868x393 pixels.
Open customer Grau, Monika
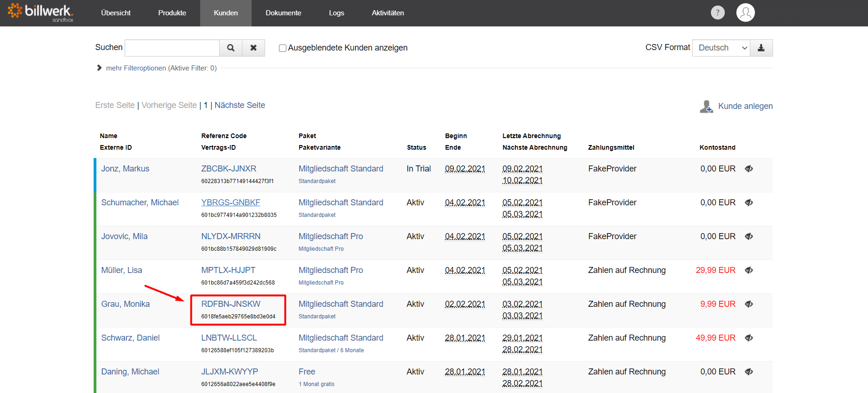[x=125, y=304]
